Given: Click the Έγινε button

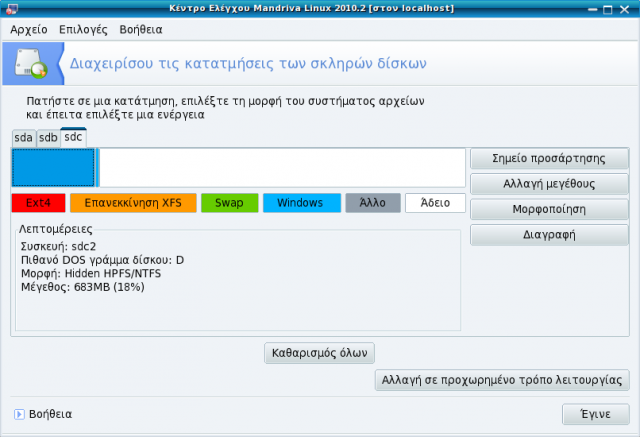Looking at the screenshot, I should [596, 414].
